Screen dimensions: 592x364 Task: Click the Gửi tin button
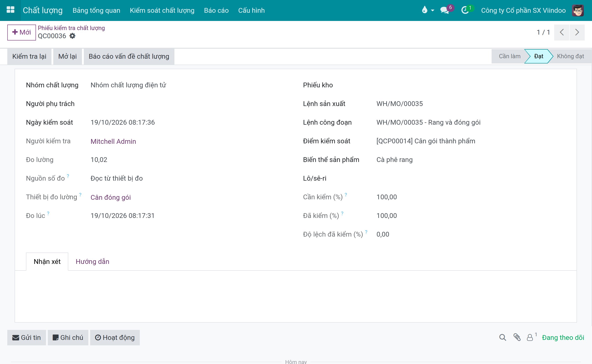(26, 338)
